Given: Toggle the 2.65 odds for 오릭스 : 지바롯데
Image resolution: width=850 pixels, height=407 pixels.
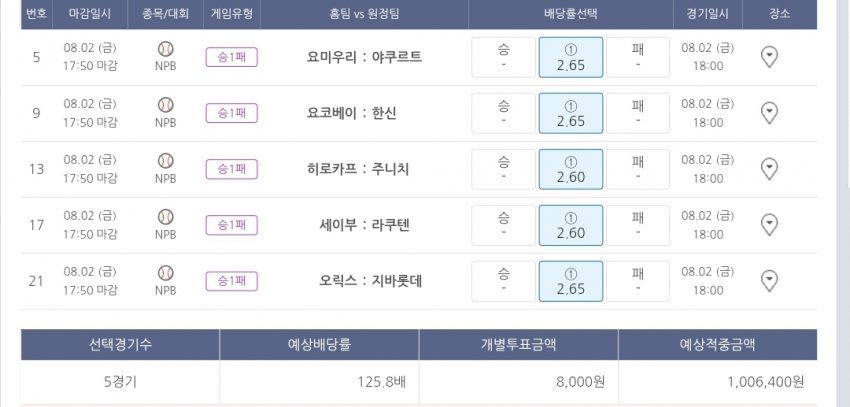Looking at the screenshot, I should 570,280.
